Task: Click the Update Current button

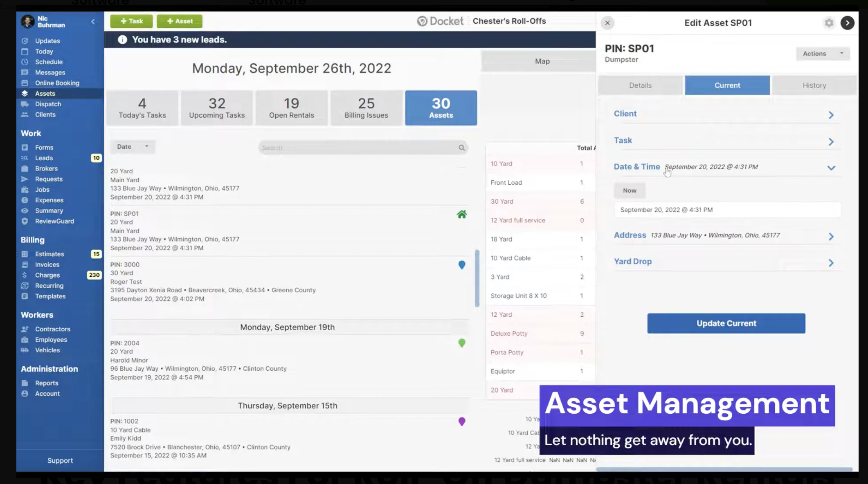Action: 726,323
